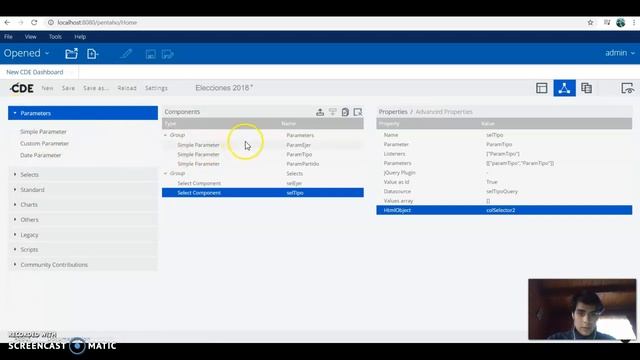Switch to Advanced Properties tab
The width and height of the screenshot is (640, 360).
444,112
